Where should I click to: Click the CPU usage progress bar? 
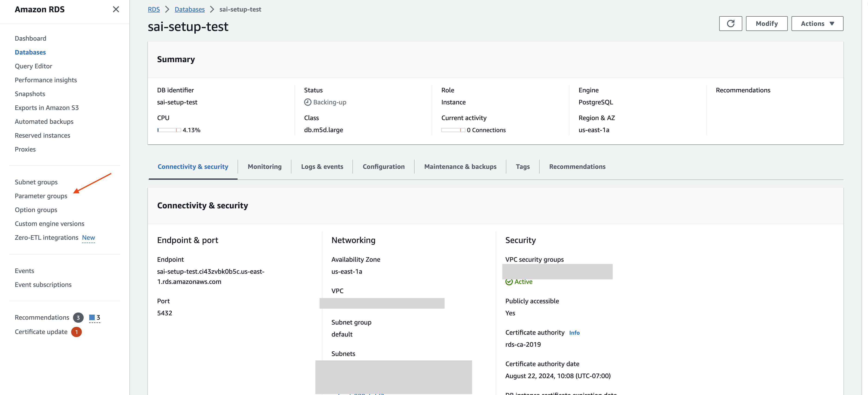(169, 130)
